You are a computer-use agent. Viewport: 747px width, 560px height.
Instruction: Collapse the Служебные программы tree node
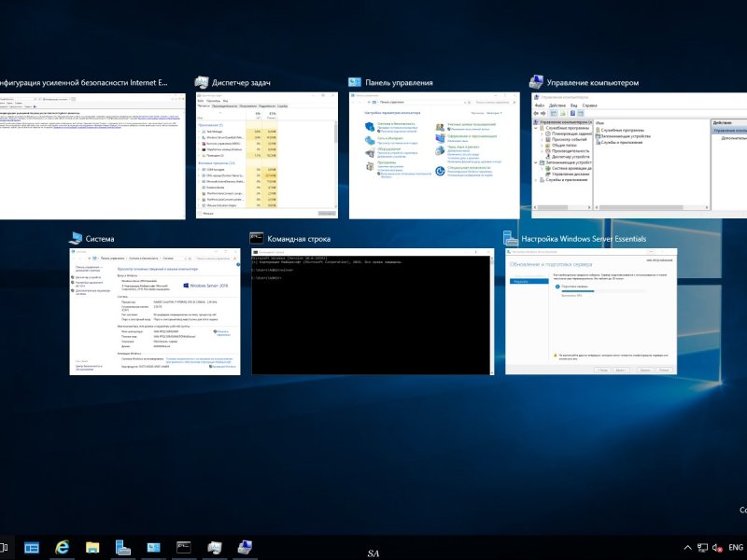coord(536,128)
